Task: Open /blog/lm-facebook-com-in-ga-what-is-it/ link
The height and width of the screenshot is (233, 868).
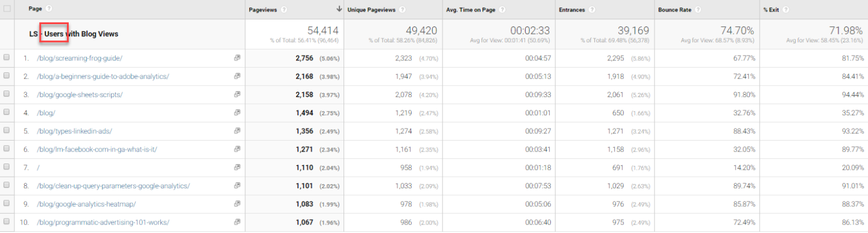Action: (96, 148)
